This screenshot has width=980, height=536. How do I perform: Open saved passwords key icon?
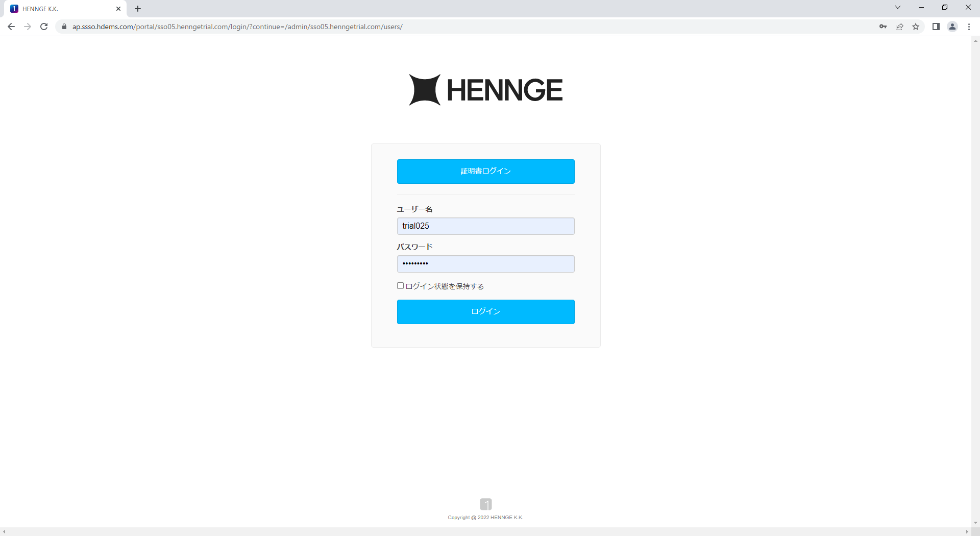point(883,27)
